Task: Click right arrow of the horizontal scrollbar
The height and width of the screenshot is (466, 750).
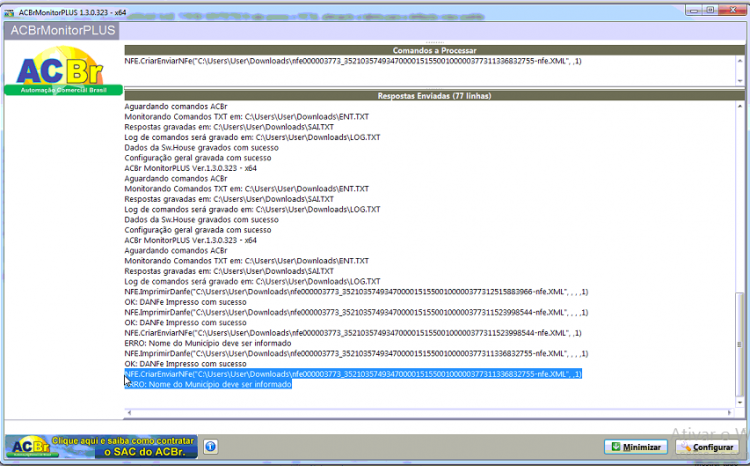Action: pyautogui.click(x=729, y=412)
